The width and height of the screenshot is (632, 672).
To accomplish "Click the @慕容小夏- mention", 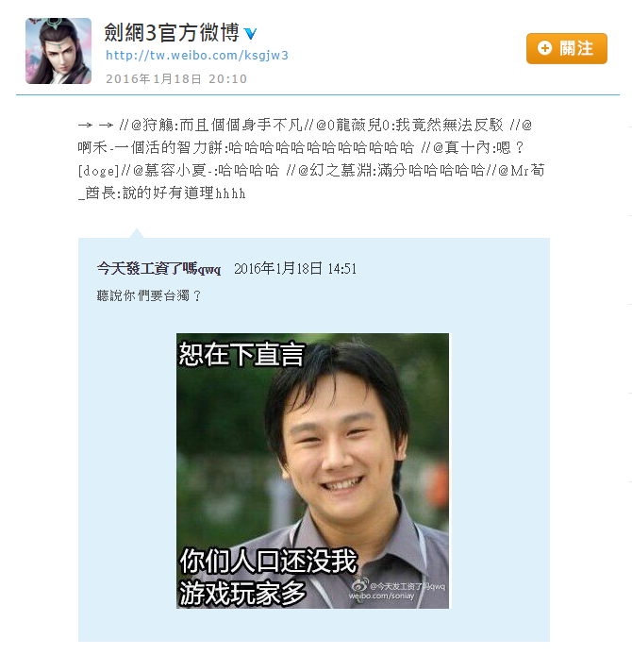I will [172, 171].
